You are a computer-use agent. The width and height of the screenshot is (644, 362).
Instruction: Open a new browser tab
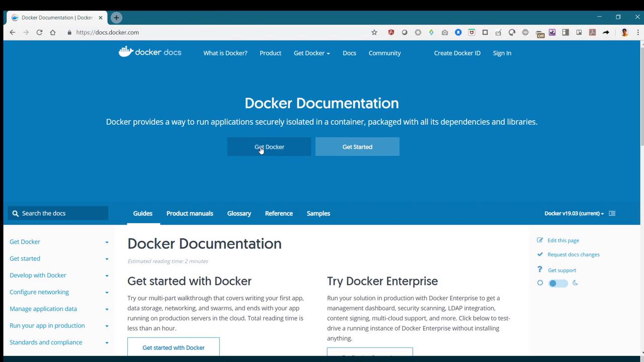point(116,18)
